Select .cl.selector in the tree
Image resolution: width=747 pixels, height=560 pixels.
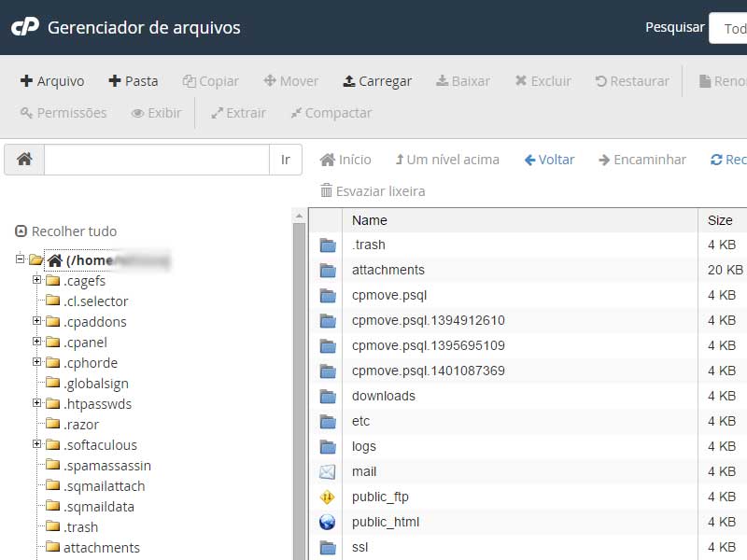96,301
